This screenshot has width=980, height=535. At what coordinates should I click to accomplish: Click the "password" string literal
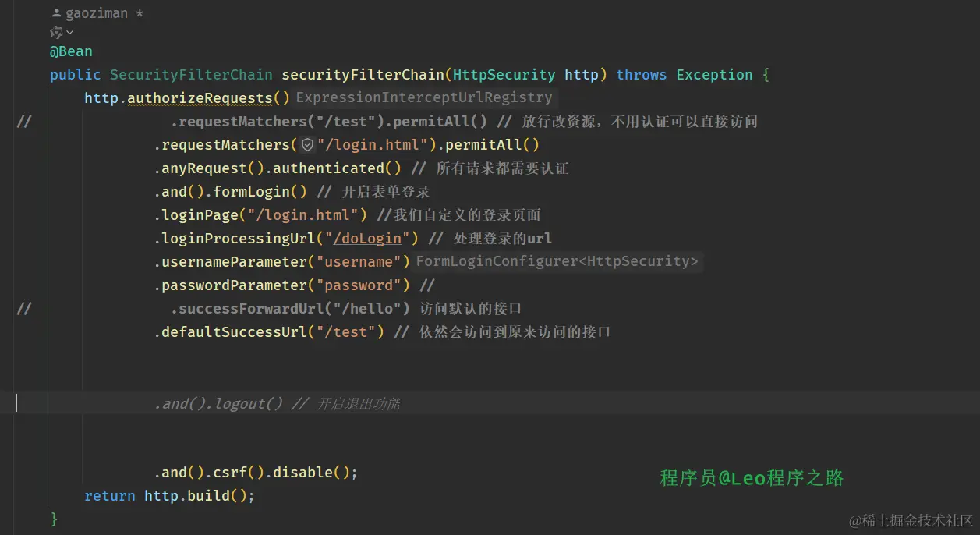pyautogui.click(x=359, y=285)
